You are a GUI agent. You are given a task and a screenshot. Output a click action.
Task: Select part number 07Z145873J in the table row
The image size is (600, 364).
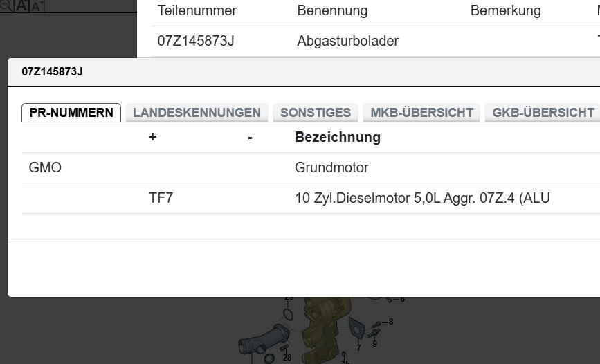click(x=196, y=41)
